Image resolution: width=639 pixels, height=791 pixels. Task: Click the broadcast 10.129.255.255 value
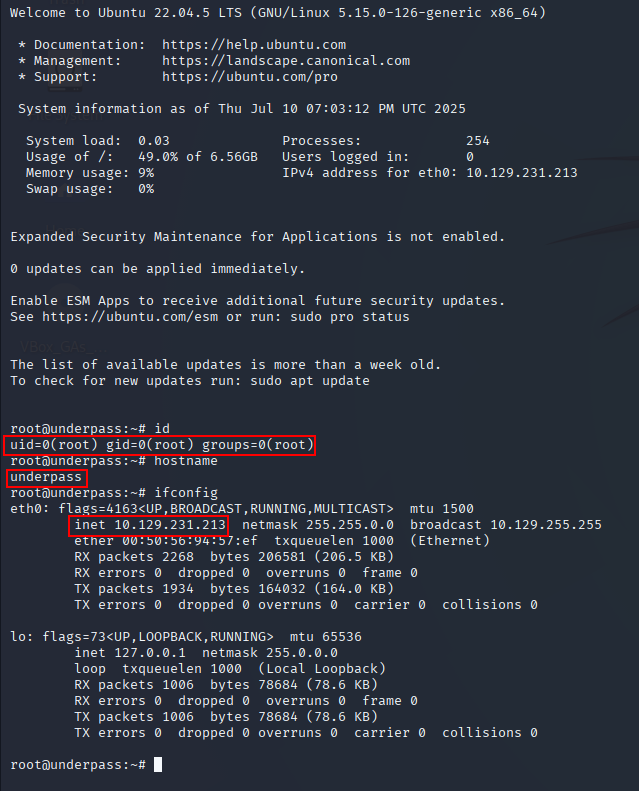click(x=506, y=525)
